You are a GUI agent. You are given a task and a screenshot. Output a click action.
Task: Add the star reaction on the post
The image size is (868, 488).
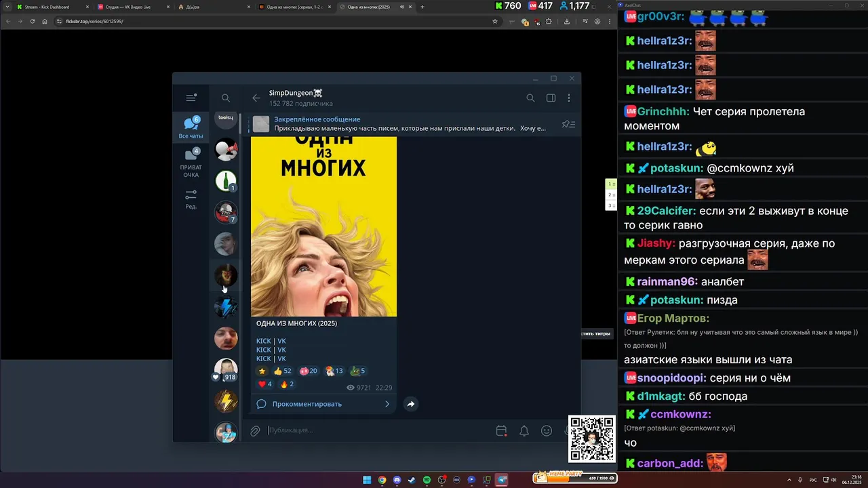[x=262, y=371]
